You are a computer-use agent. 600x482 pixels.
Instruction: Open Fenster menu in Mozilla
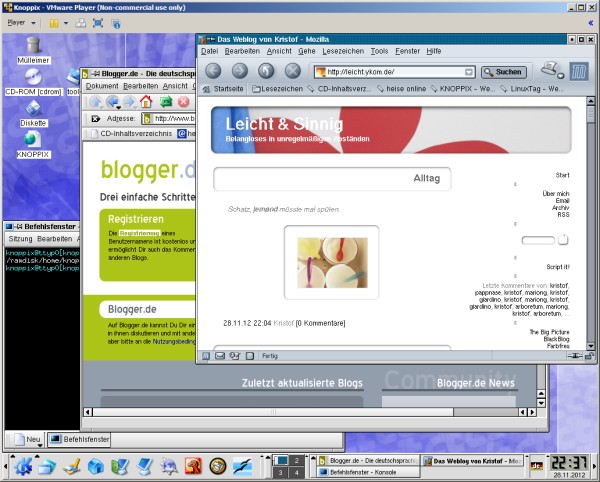[x=408, y=51]
